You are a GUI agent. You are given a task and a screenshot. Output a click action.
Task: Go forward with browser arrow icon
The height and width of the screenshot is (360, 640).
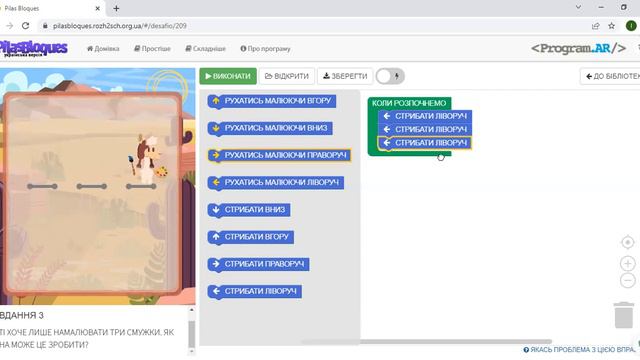pyautogui.click(x=9, y=26)
